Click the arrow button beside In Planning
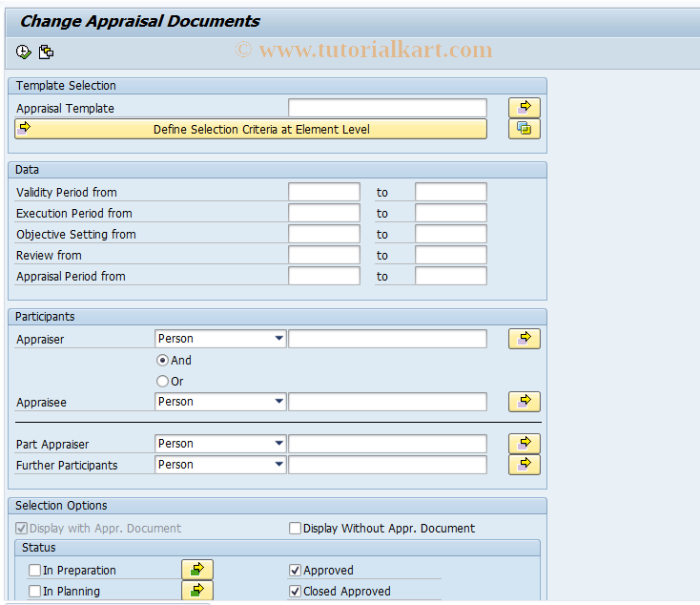Screen dimensions: 700x605 point(196,591)
